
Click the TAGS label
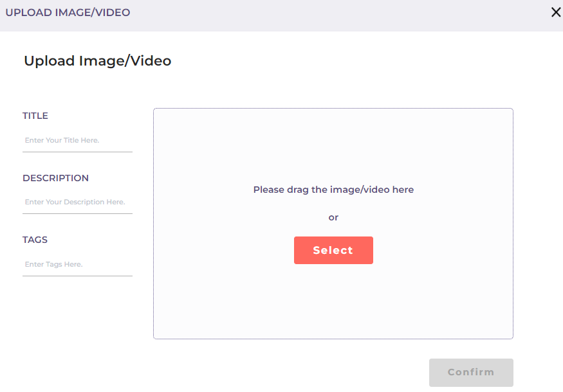point(35,240)
